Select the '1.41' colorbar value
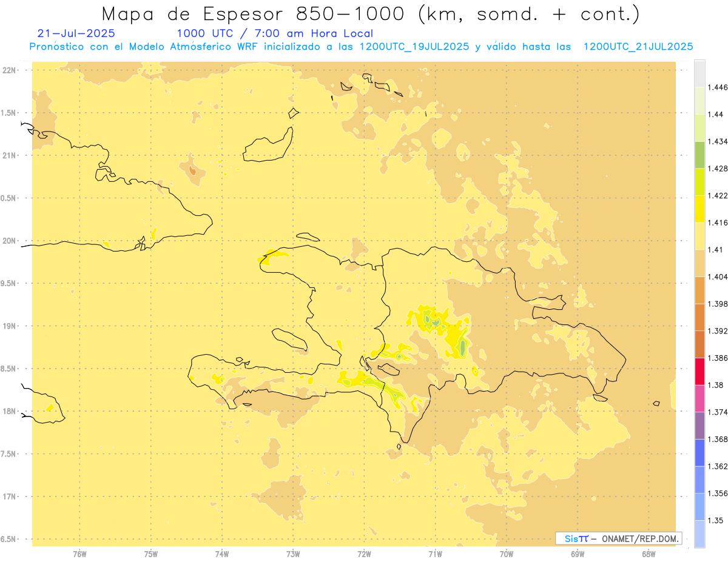 tap(716, 250)
